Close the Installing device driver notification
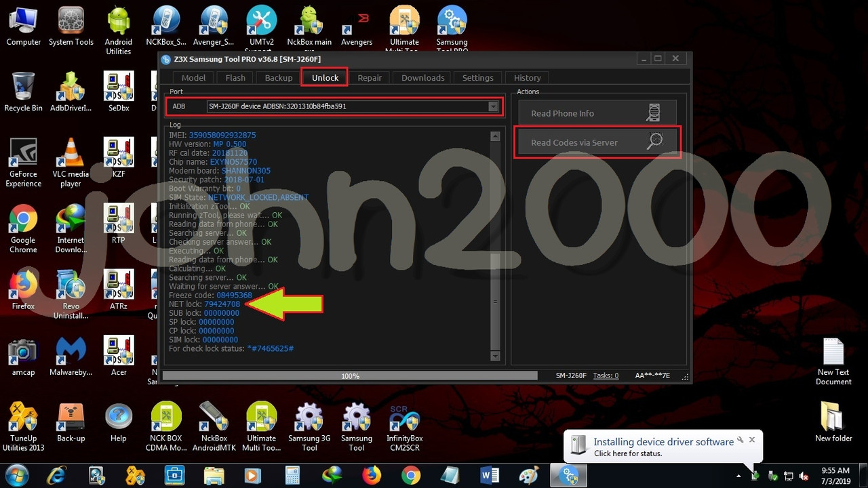 (x=751, y=440)
